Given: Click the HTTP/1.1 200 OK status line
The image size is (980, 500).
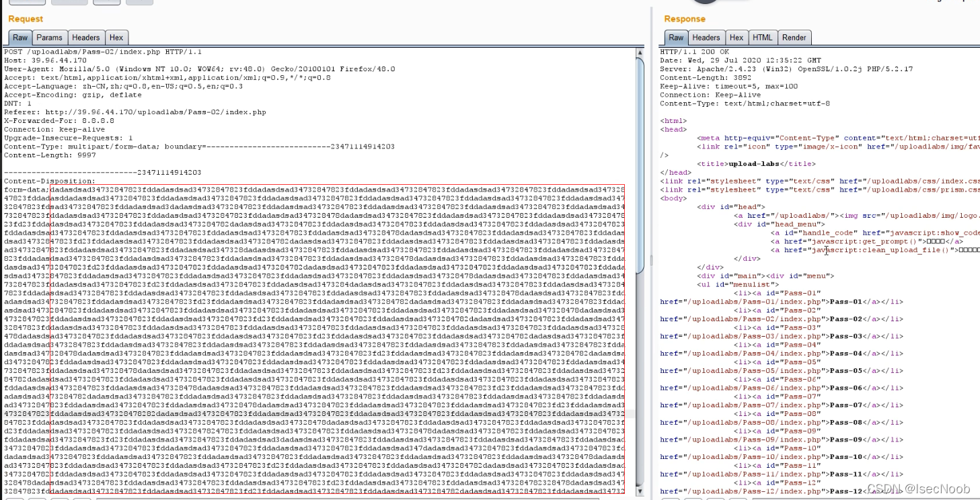Looking at the screenshot, I should (694, 52).
